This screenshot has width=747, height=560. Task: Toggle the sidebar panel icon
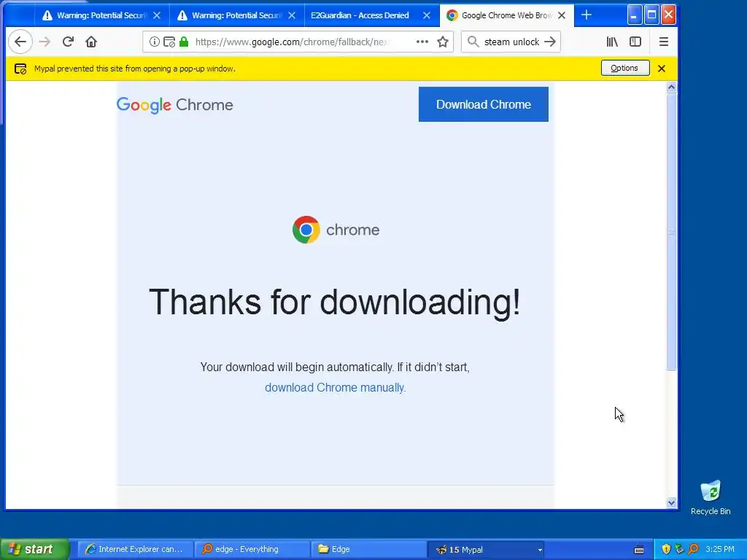click(635, 42)
